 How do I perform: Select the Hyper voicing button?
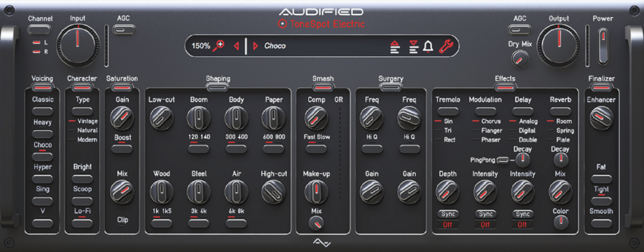tap(43, 179)
